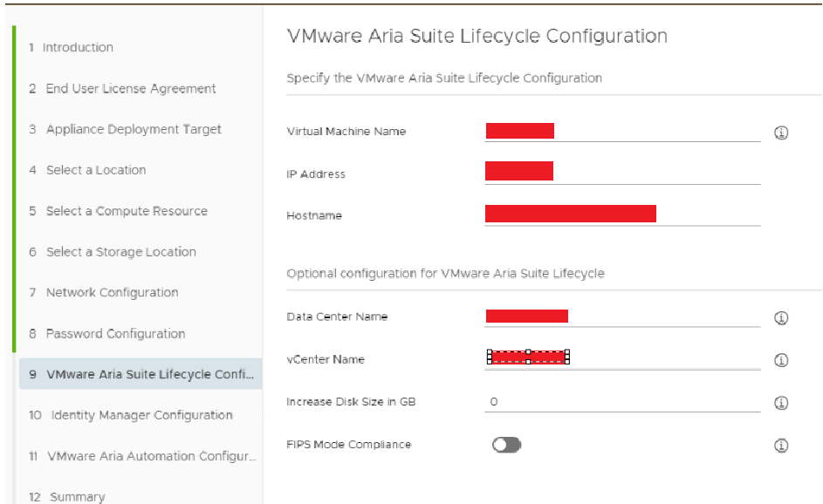The width and height of the screenshot is (823, 504).
Task: Click the 'vCenter Name' label
Action: (326, 359)
